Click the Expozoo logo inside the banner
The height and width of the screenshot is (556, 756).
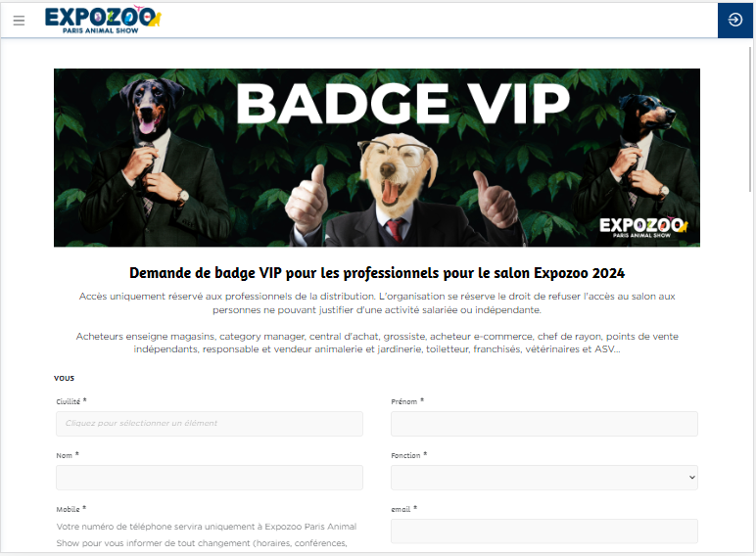[643, 227]
